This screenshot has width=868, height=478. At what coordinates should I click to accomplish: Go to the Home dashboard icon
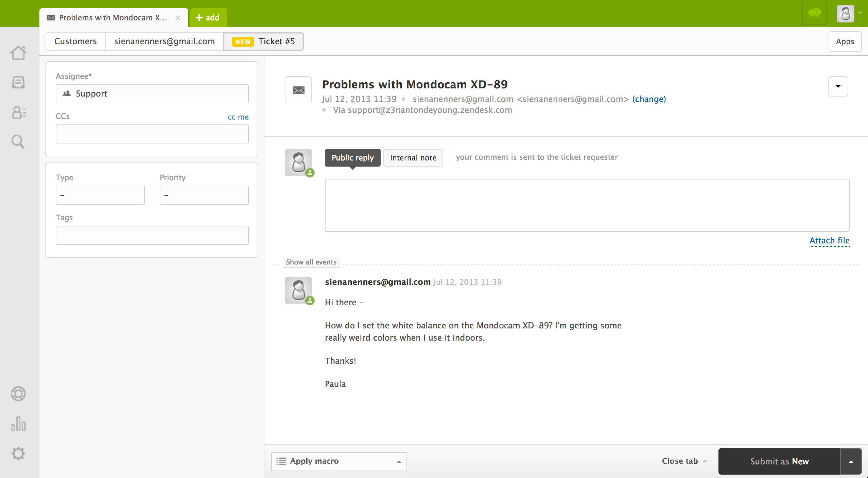[18, 53]
